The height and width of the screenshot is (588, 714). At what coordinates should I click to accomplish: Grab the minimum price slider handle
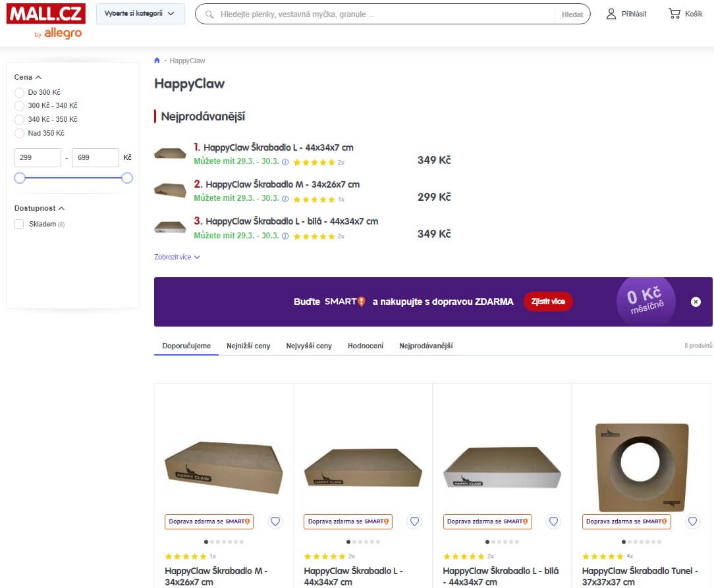(x=20, y=178)
